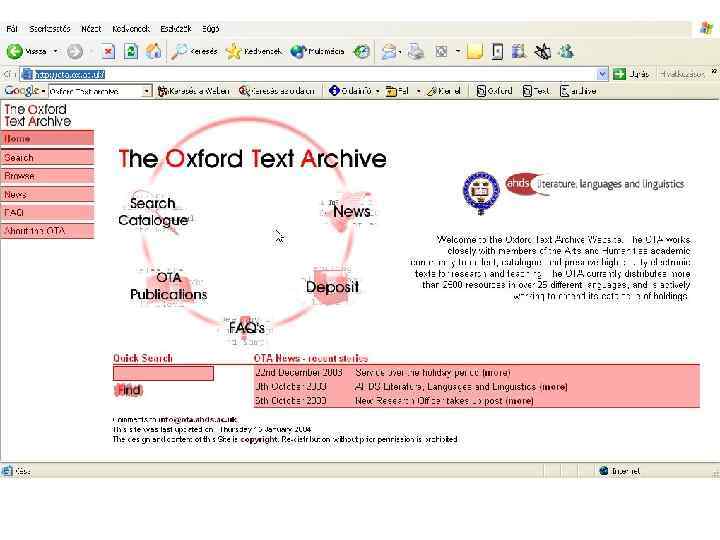
Task: Open the Google logo dropdown arrow
Action: [x=43, y=91]
